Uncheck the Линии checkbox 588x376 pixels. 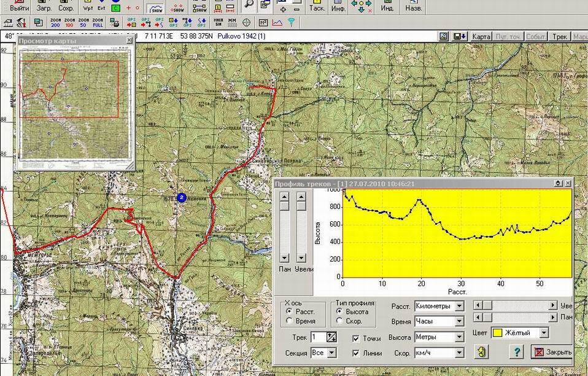(x=357, y=353)
